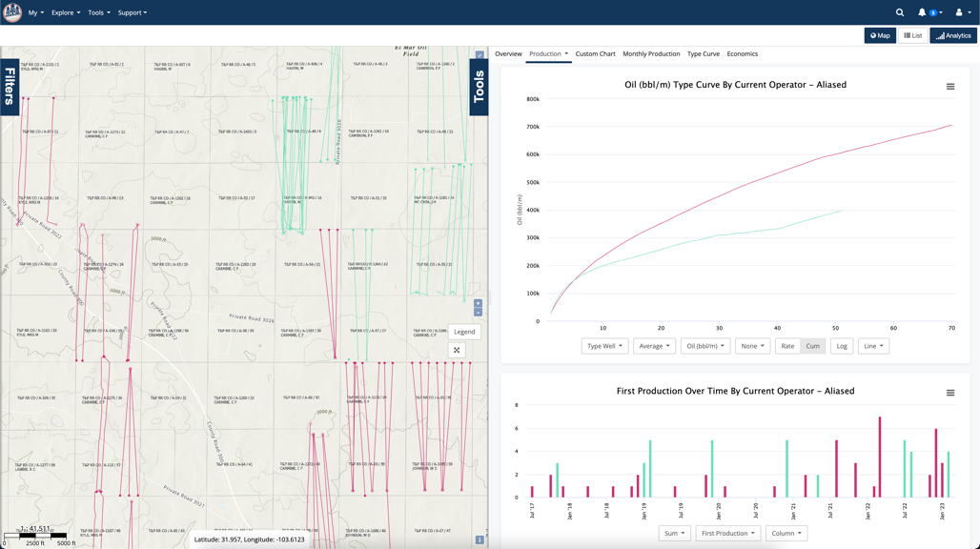Click the map info icon at bottom right
Screen dimensions: 980x549
480,539
